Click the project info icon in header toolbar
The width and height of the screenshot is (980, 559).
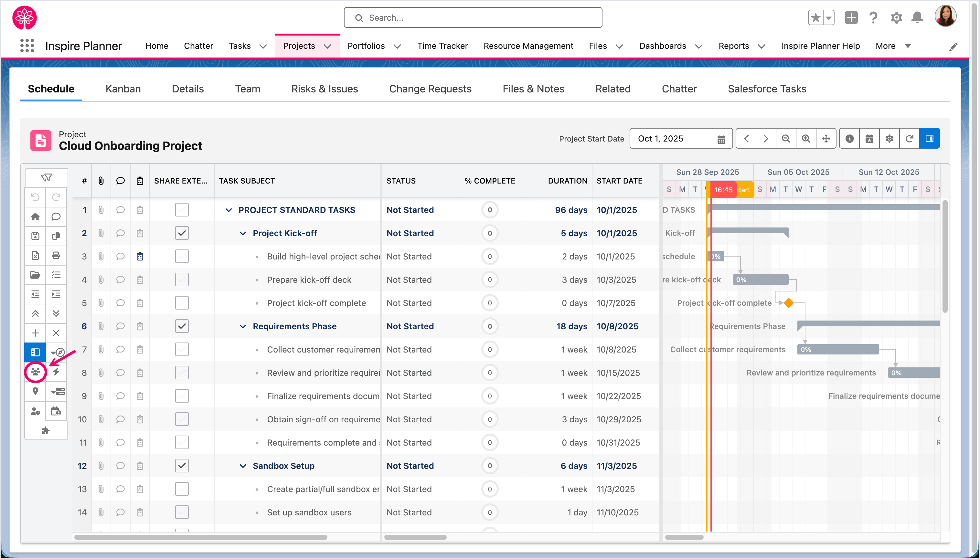click(x=849, y=139)
